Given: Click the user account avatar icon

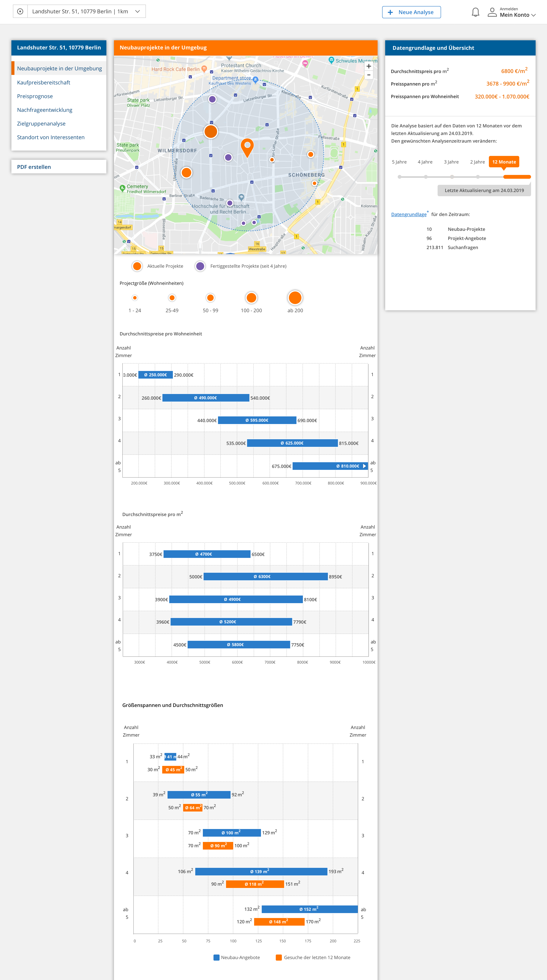Looking at the screenshot, I should point(492,12).
